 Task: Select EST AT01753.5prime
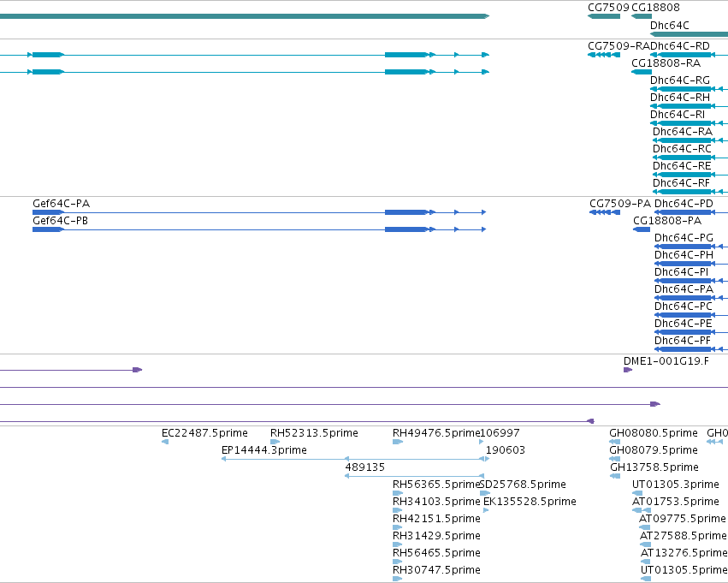(x=676, y=502)
